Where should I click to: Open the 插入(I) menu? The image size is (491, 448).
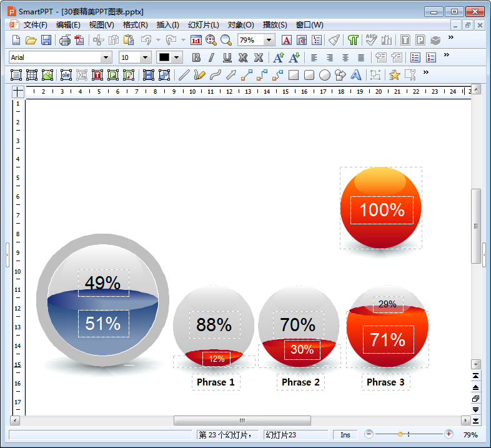(167, 25)
